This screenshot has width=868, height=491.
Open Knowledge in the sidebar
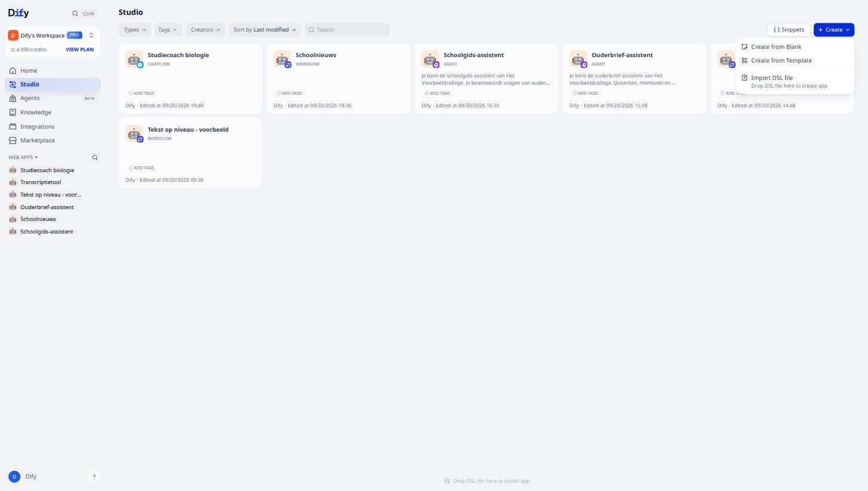(52, 112)
